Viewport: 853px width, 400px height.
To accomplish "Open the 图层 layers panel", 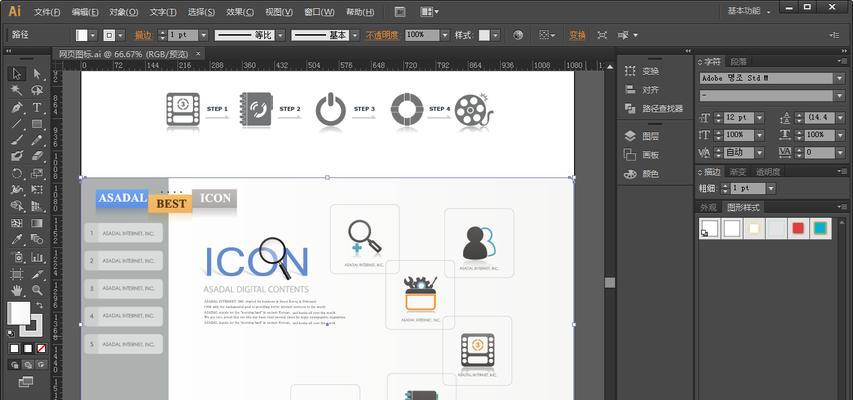I will click(x=644, y=136).
